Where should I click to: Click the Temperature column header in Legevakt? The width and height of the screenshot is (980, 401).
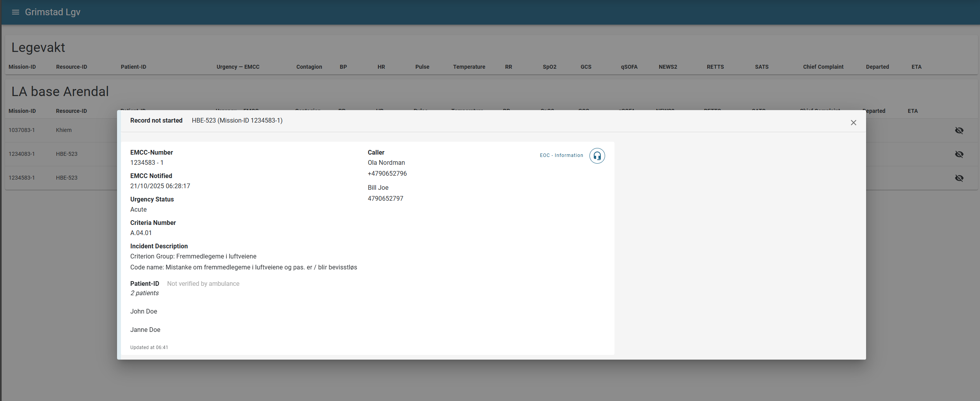click(469, 67)
